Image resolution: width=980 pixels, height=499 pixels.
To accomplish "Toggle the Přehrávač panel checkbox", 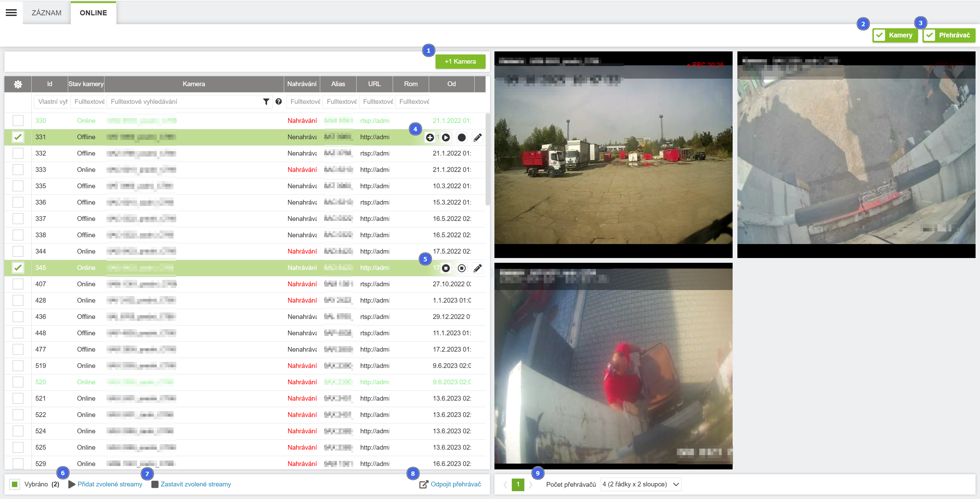I will pos(930,35).
